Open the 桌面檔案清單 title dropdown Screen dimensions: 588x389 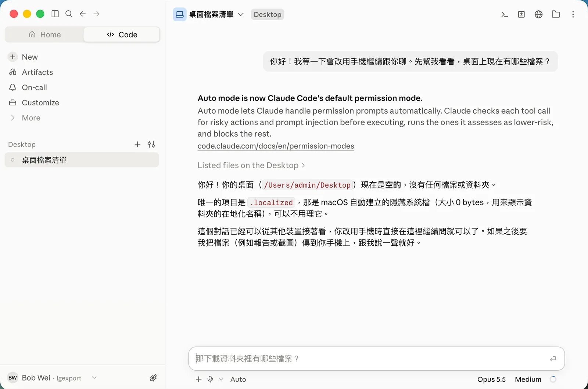pyautogui.click(x=241, y=14)
